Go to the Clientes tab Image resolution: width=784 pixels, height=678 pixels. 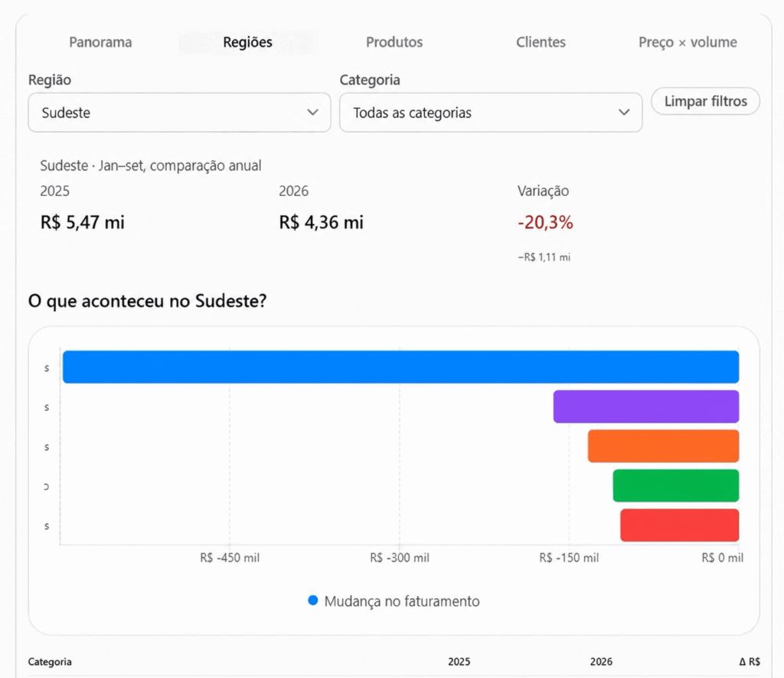541,42
